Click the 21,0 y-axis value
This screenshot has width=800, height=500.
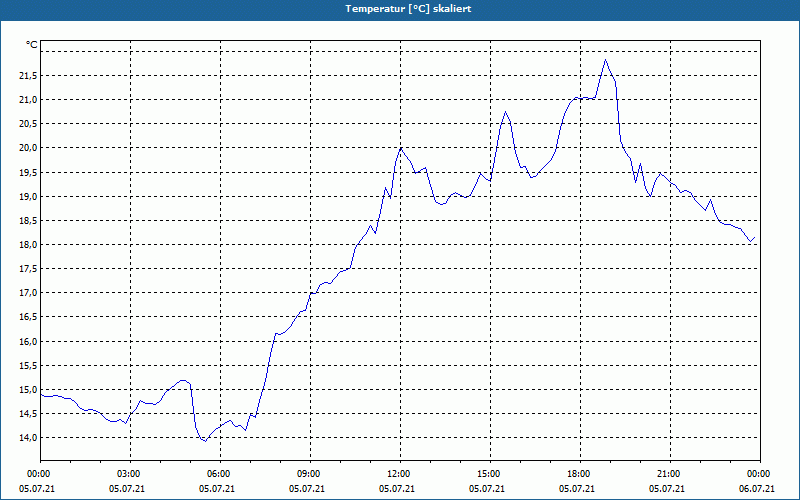(x=28, y=99)
